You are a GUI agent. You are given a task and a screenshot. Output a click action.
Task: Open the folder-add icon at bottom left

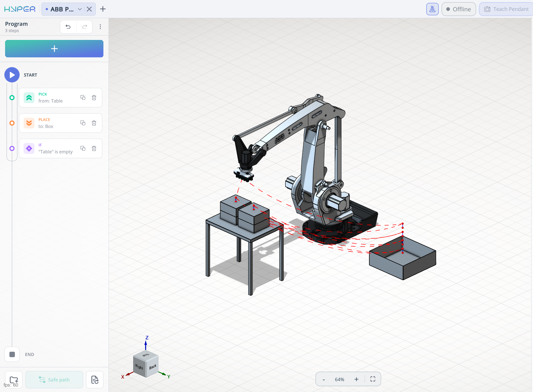pos(14,380)
